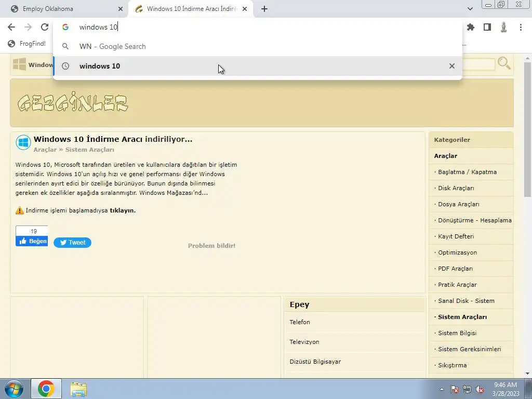
Task: Open the Chrome three-dot menu
Action: pyautogui.click(x=521, y=27)
